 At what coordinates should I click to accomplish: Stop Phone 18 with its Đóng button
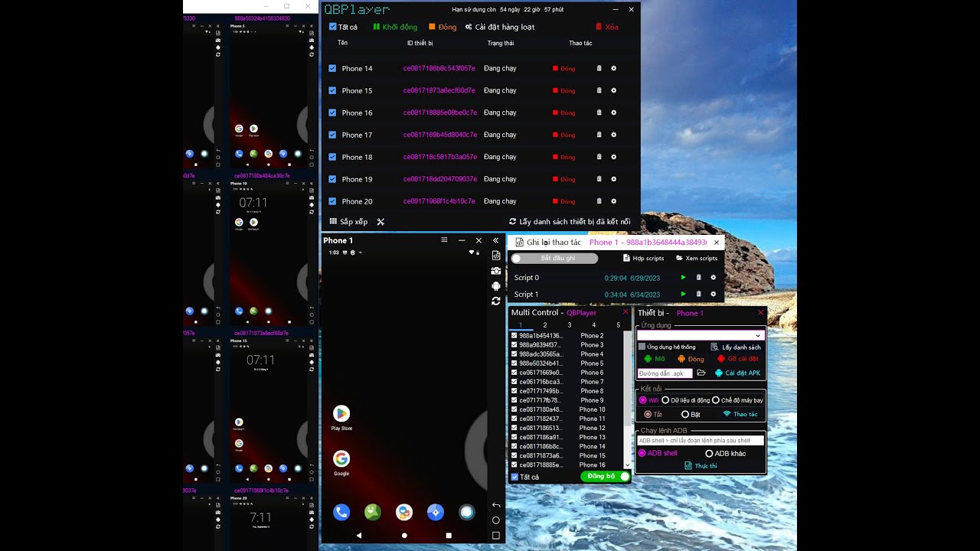coord(563,157)
